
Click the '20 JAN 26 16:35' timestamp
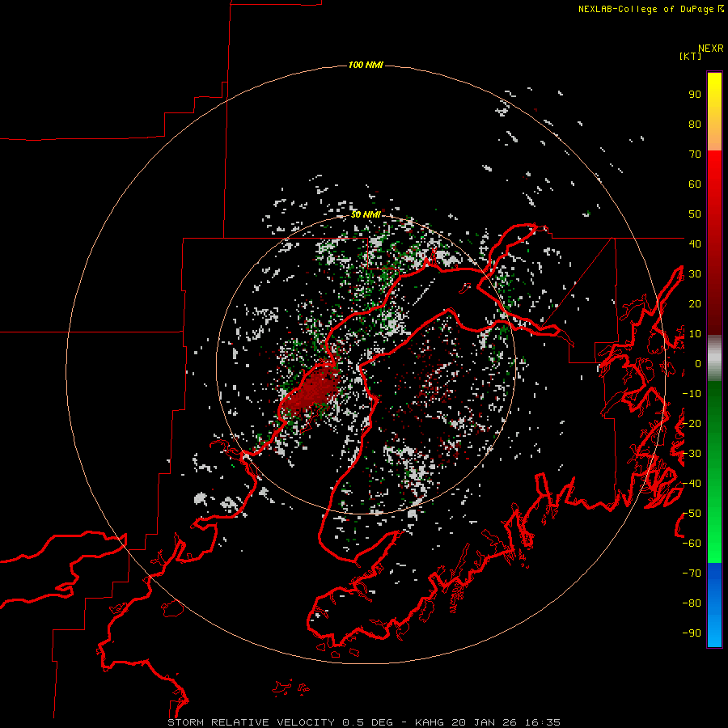pyautogui.click(x=506, y=722)
